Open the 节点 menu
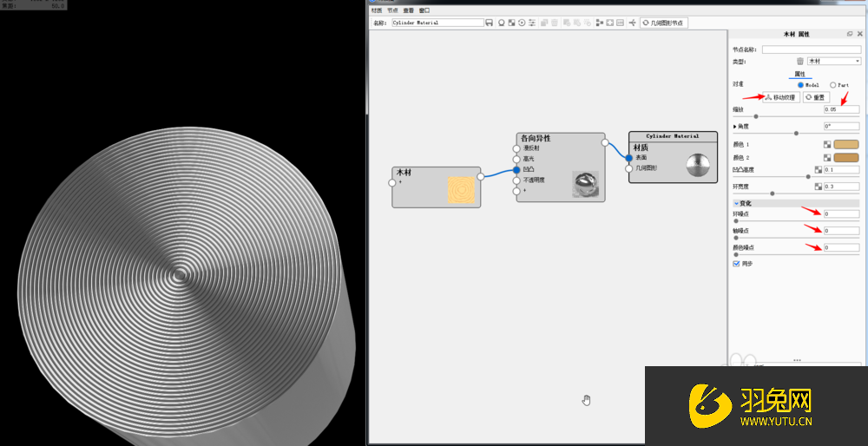Viewport: 868px width, 446px height. (392, 10)
